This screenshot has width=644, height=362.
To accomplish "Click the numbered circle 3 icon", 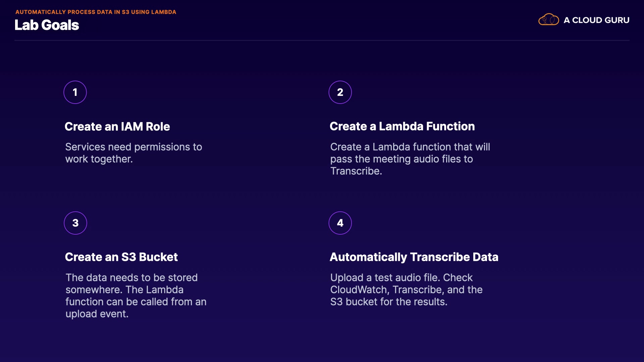I will coord(75,223).
